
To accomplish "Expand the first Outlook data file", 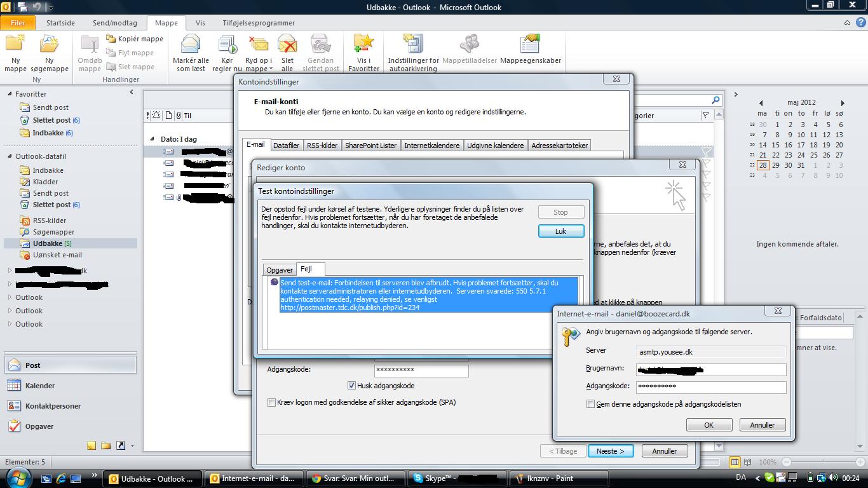I will (x=10, y=297).
